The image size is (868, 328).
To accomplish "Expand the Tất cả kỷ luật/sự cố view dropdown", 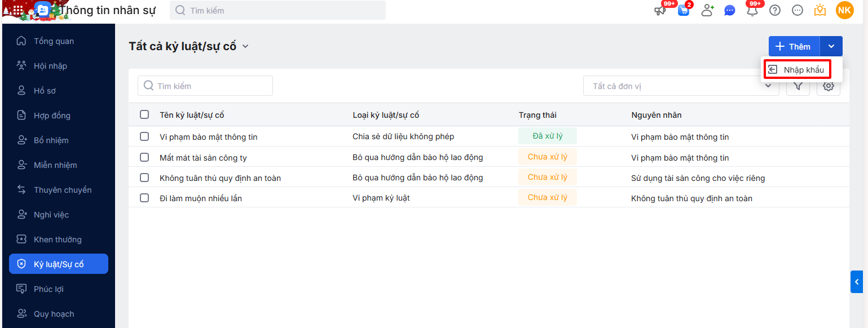I will point(245,46).
